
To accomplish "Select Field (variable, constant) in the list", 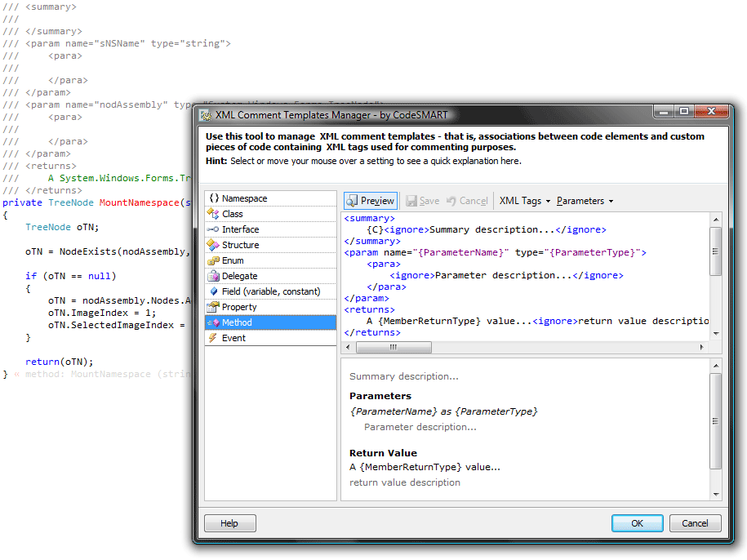I will click(270, 291).
